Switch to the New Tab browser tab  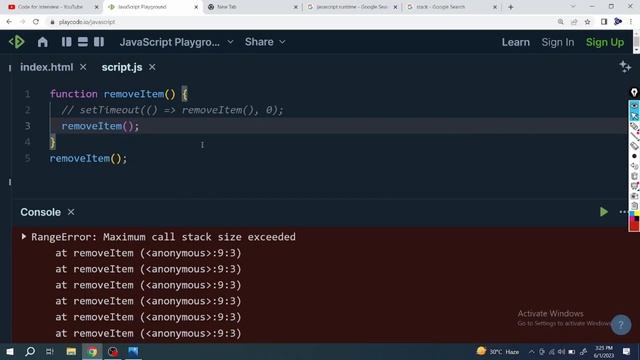[253, 7]
